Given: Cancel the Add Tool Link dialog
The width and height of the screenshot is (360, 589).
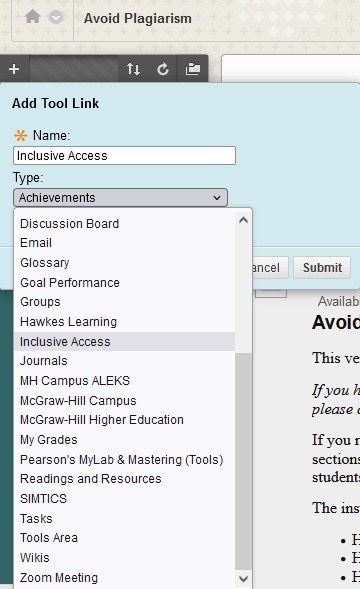Looking at the screenshot, I should click(270, 267).
